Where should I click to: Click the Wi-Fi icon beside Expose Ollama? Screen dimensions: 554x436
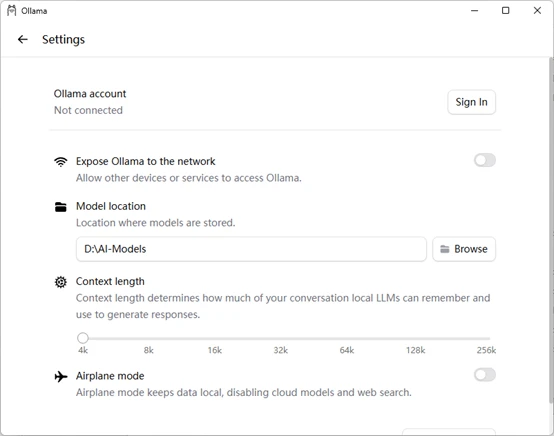pos(60,161)
